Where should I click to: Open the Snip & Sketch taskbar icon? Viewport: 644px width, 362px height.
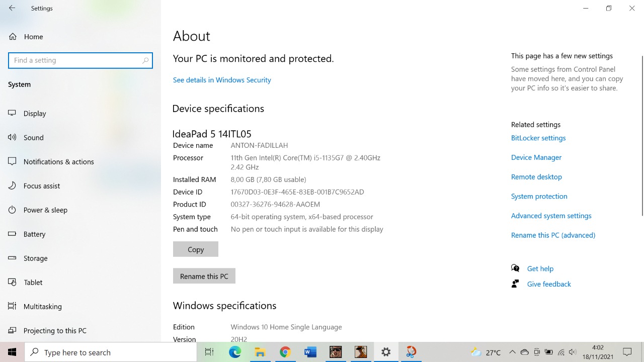tap(411, 352)
